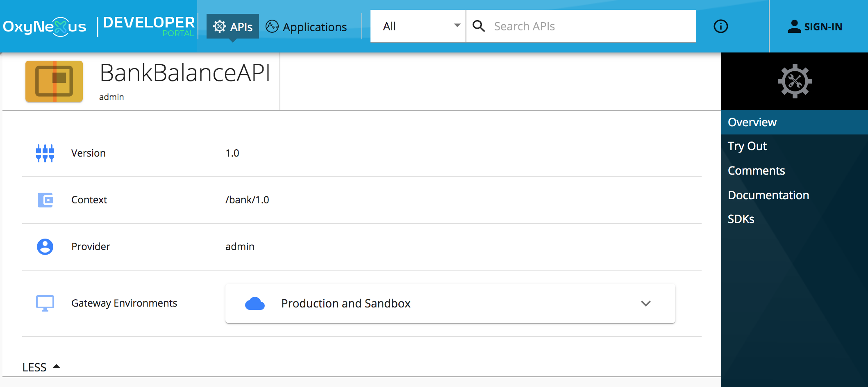Click the admin label under the title
This screenshot has height=387, width=868.
click(x=111, y=97)
